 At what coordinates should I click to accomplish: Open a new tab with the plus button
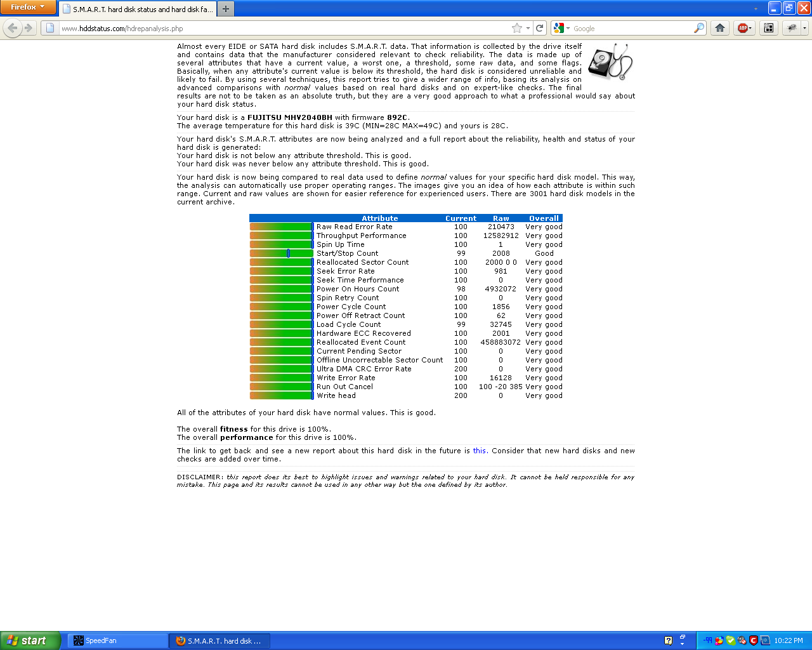click(x=226, y=9)
